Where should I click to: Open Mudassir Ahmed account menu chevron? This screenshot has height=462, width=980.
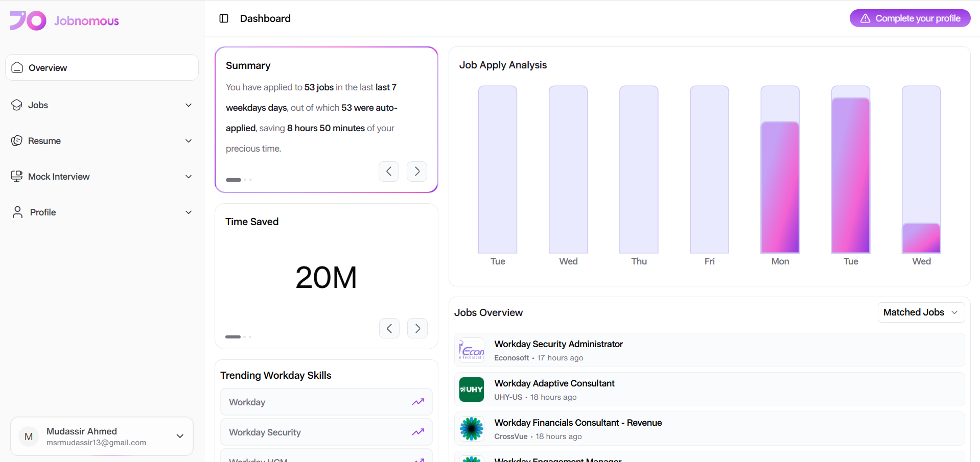(180, 436)
